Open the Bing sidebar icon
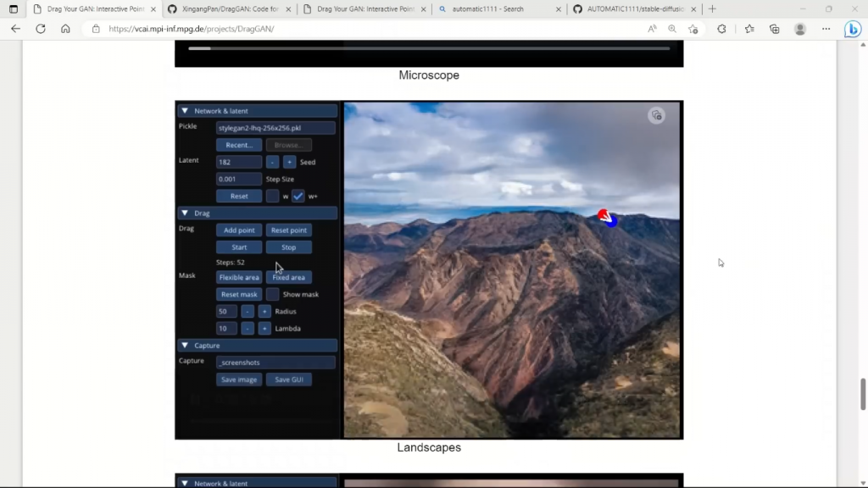 point(853,29)
